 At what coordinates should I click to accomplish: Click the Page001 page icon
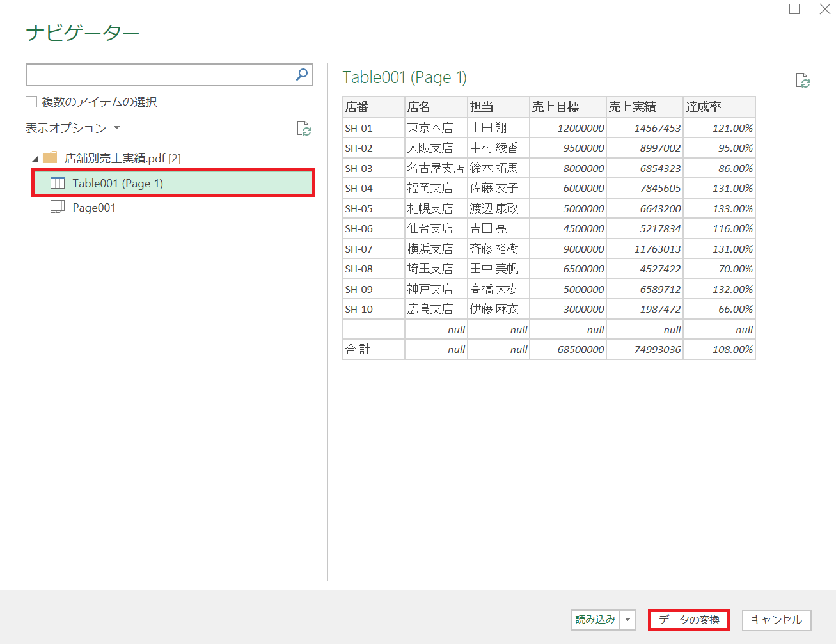pos(58,207)
